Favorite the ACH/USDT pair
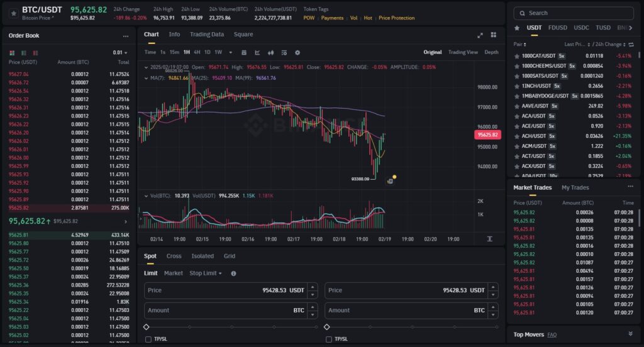The image size is (644, 347). pyautogui.click(x=517, y=136)
